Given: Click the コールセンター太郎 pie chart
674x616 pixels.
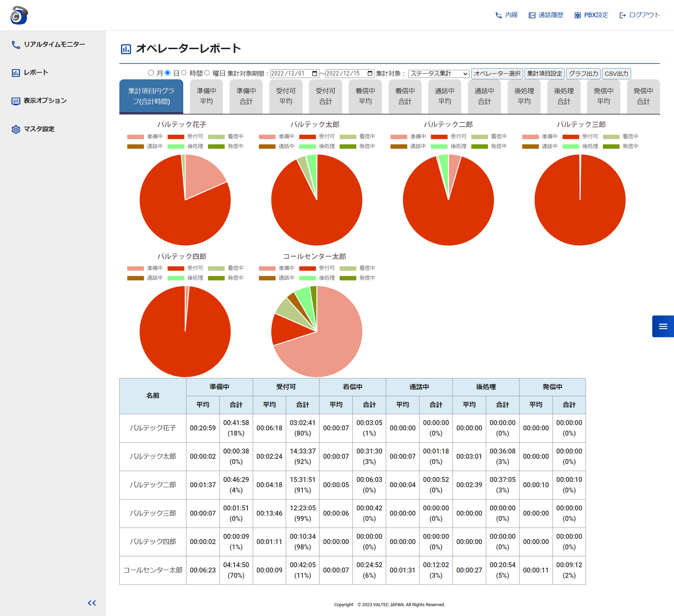Looking at the screenshot, I should [x=317, y=332].
